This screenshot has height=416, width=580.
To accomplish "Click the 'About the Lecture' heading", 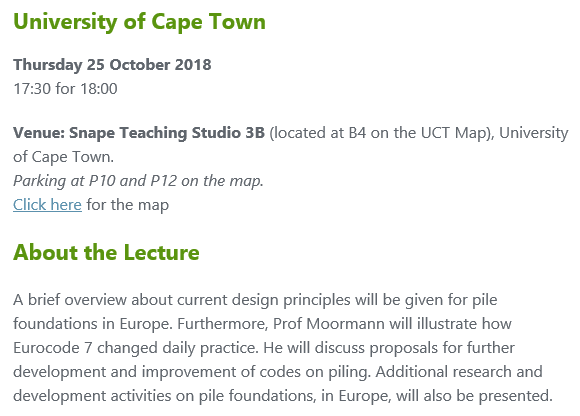I will pyautogui.click(x=107, y=253).
